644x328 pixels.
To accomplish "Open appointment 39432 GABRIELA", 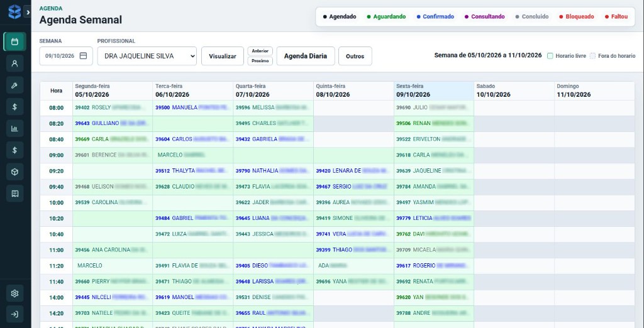I will (273, 139).
